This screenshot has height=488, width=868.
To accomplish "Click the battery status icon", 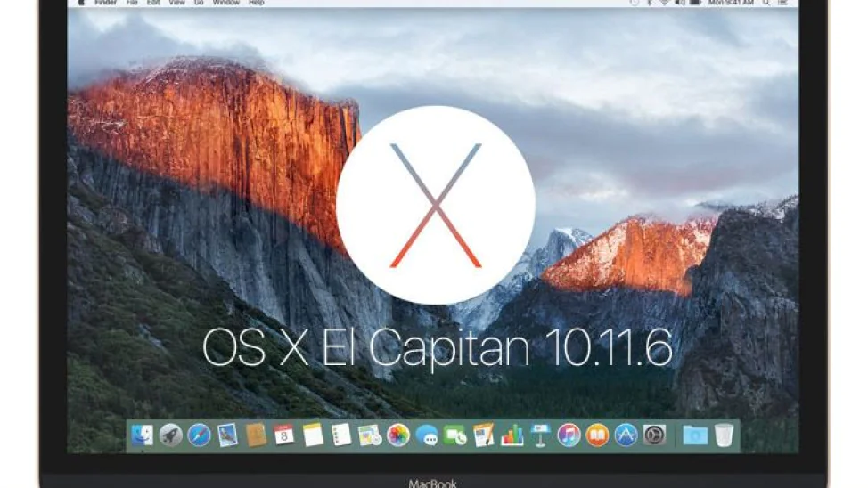I will click(x=696, y=2).
